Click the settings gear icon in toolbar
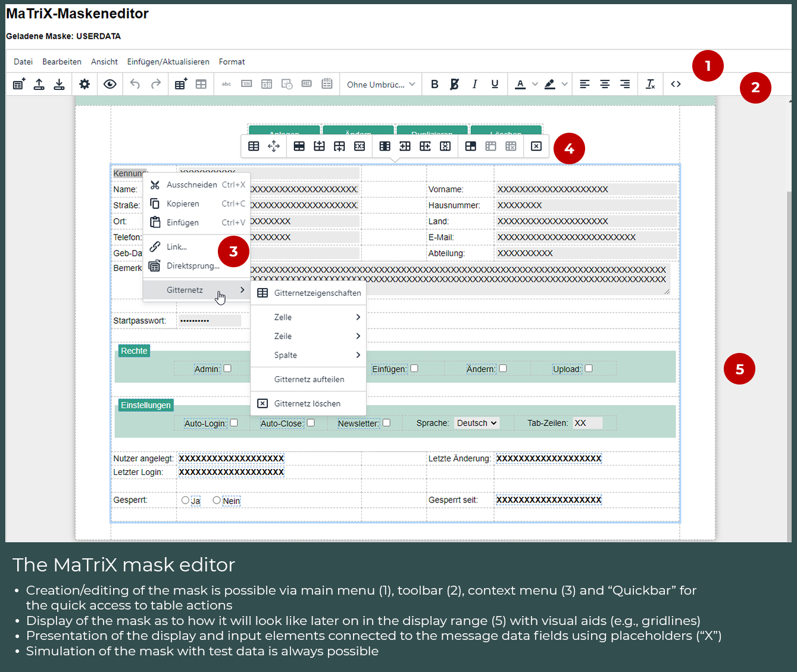This screenshot has height=672, width=797. point(85,85)
